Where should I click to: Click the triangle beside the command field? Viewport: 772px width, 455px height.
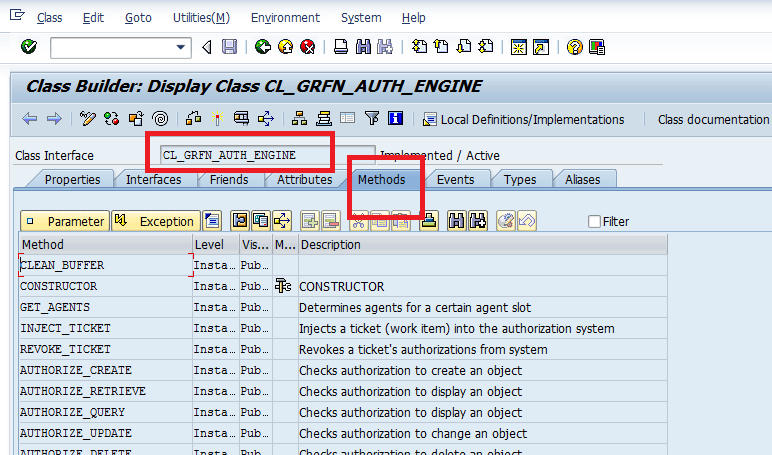207,47
